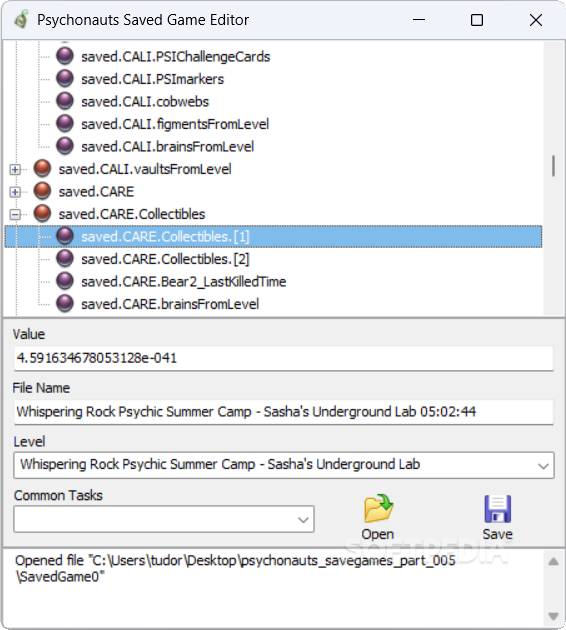Select saved.CALI.brainsFromLevel in the tree
The image size is (566, 630).
pyautogui.click(x=168, y=147)
